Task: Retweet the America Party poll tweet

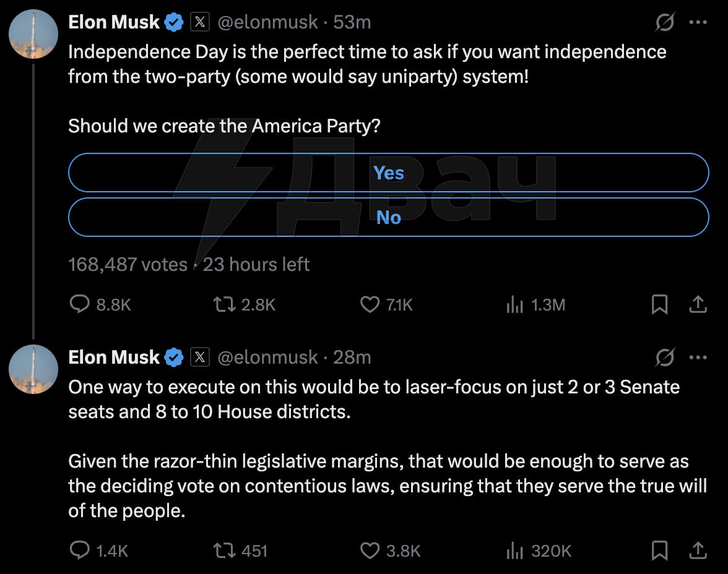Action: coord(244,305)
